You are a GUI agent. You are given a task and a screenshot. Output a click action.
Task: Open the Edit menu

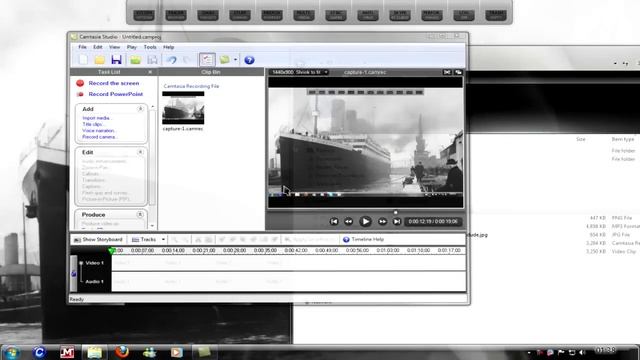98,47
